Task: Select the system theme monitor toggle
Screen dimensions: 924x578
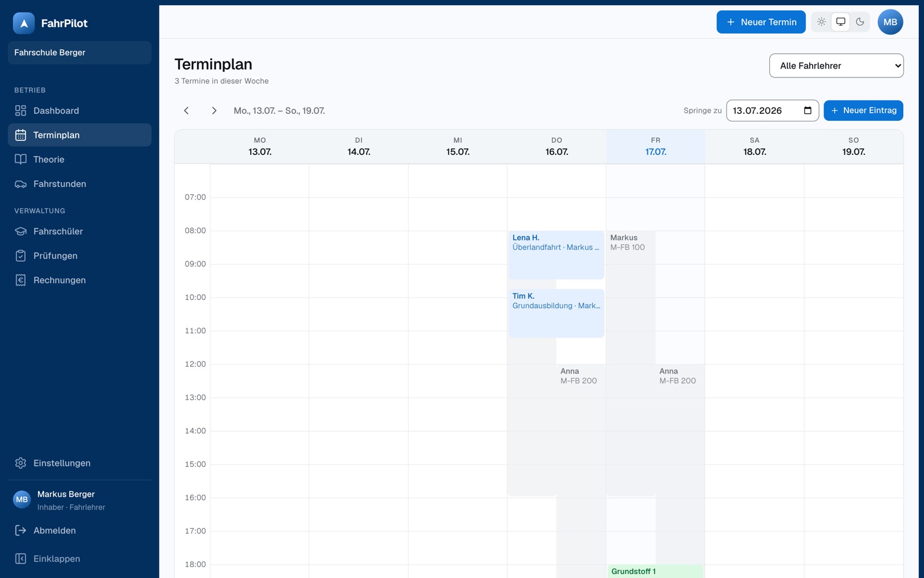Action: tap(841, 22)
